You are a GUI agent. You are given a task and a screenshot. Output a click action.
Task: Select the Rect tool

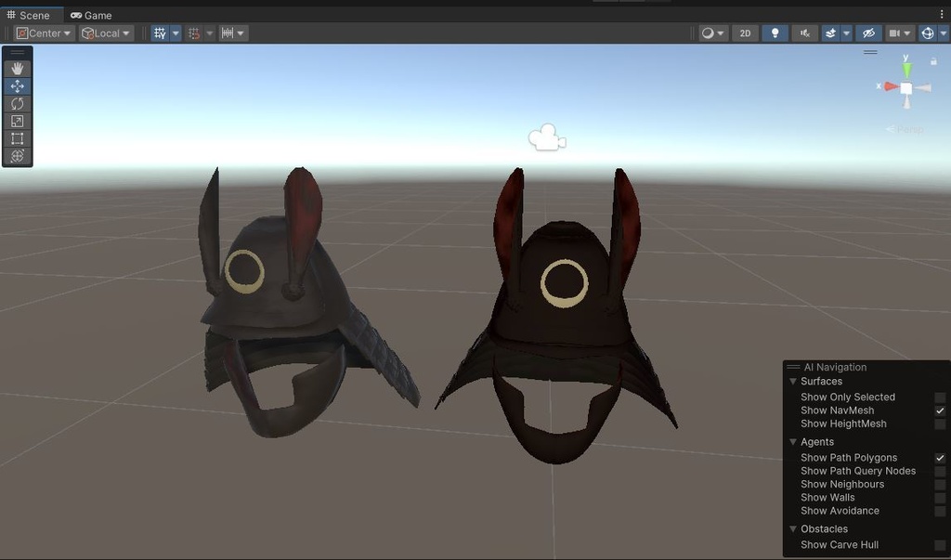(17, 138)
